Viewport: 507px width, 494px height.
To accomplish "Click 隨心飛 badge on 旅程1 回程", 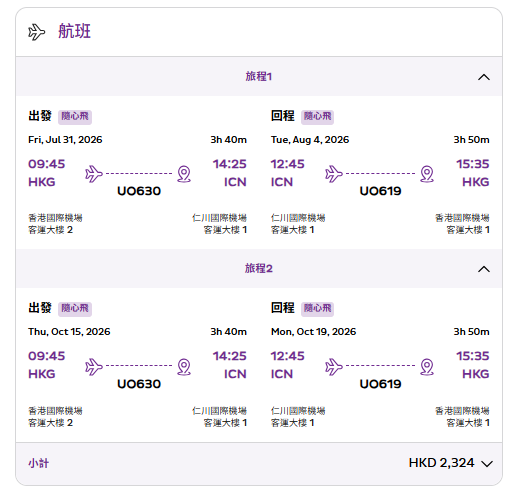I will click(x=317, y=117).
